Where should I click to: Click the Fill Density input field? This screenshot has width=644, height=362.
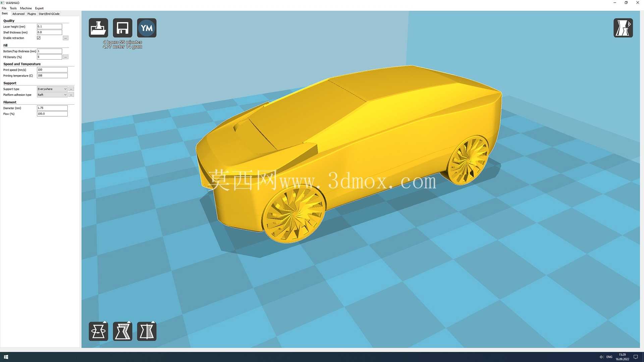coord(49,57)
